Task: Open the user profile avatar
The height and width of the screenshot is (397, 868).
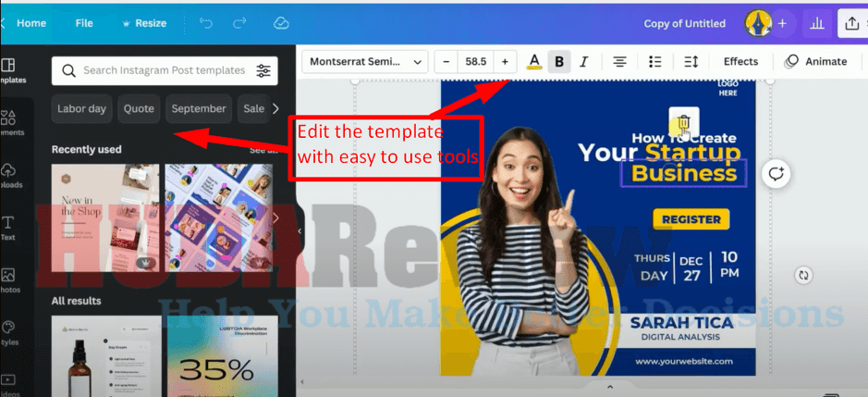Action: tap(758, 23)
